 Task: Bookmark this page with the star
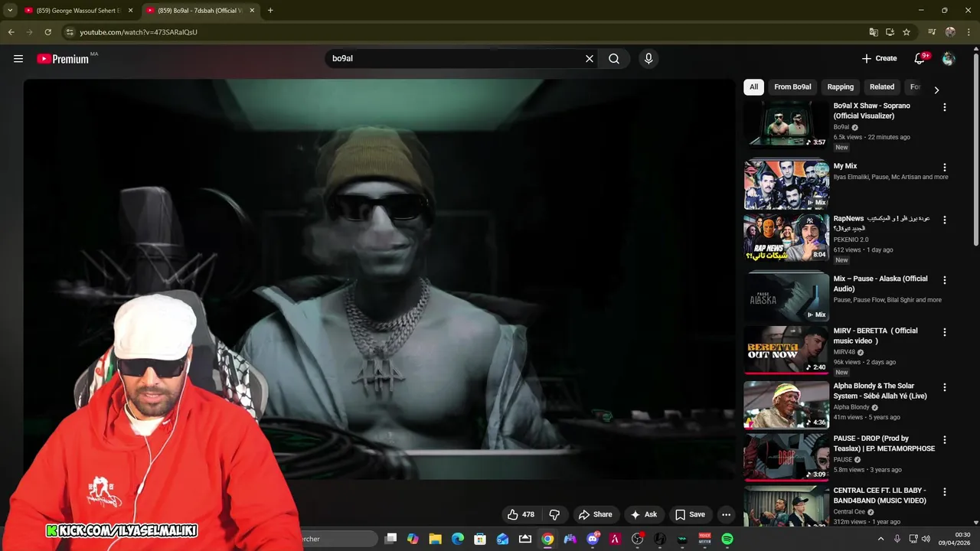click(906, 32)
